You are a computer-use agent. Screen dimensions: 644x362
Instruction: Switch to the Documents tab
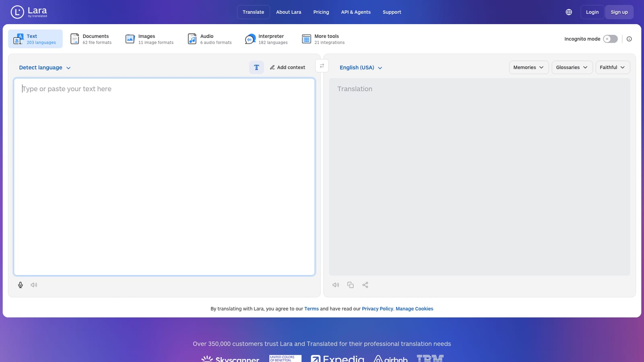(91, 39)
